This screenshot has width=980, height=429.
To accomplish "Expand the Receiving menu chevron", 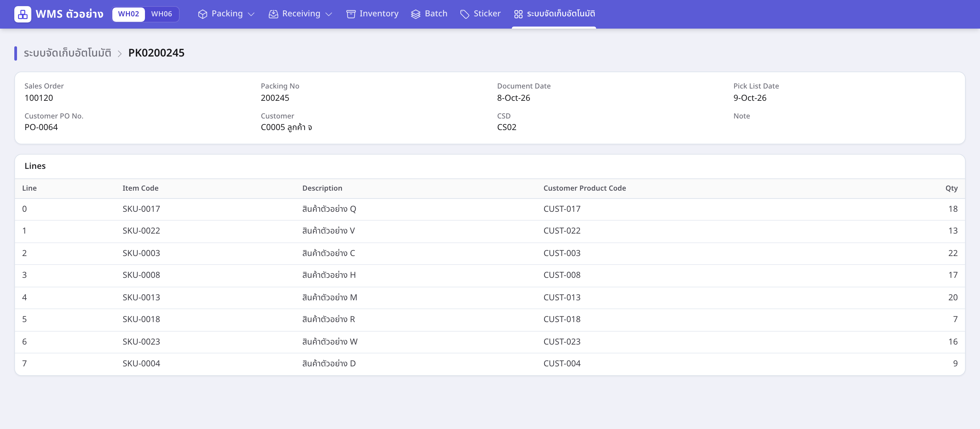I will point(329,14).
